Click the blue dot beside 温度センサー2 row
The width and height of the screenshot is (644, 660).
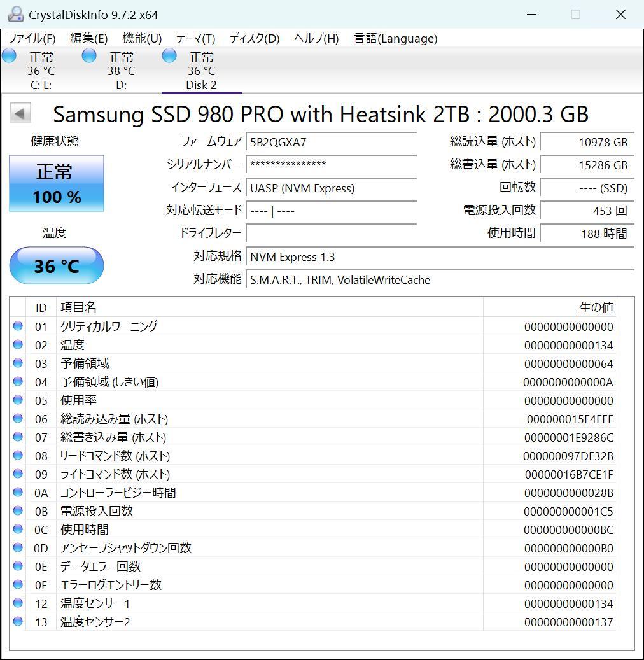[18, 621]
